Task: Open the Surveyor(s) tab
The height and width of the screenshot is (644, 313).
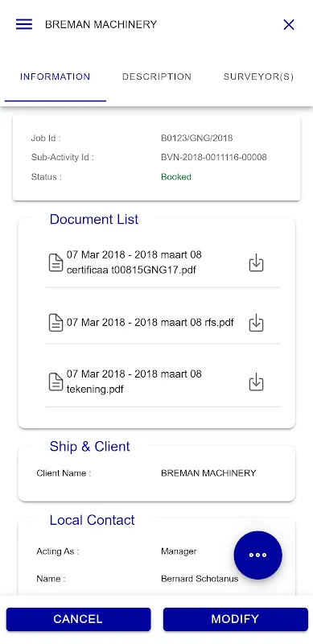Action: pos(258,76)
